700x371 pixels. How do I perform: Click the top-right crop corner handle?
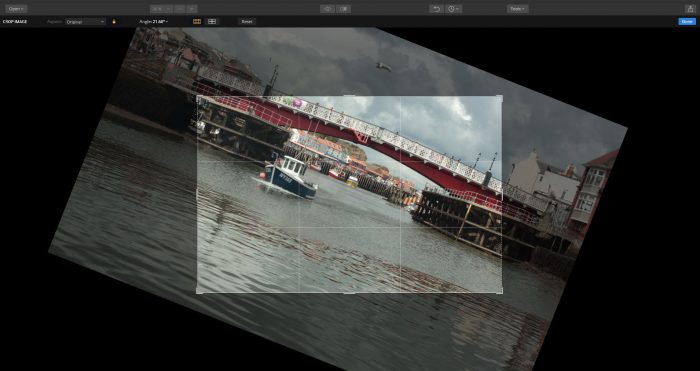coord(501,97)
